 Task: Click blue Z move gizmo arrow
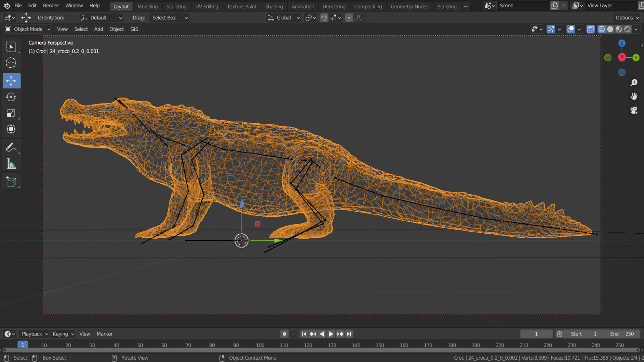pyautogui.click(x=241, y=202)
